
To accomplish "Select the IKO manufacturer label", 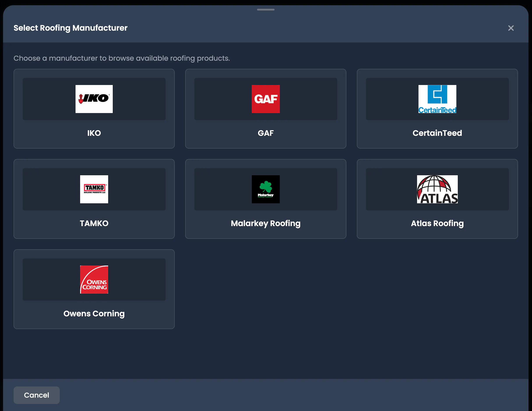I will (x=94, y=133).
